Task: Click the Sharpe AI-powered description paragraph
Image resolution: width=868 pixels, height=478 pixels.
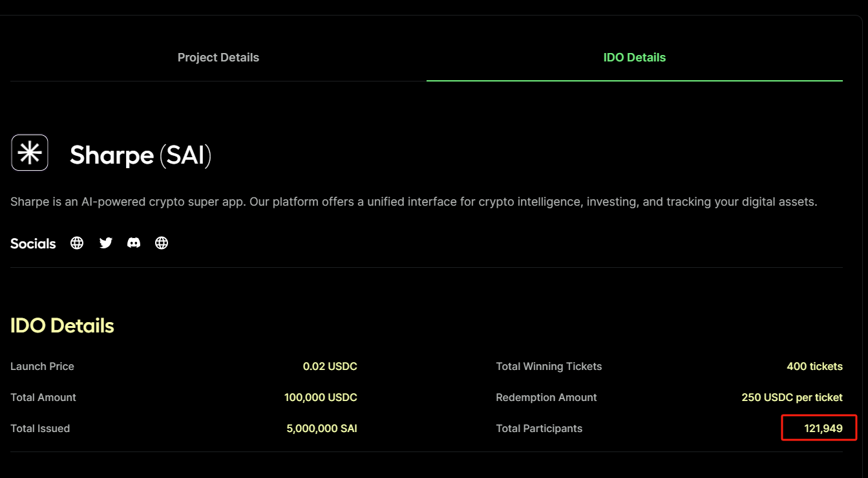Action: [x=414, y=202]
